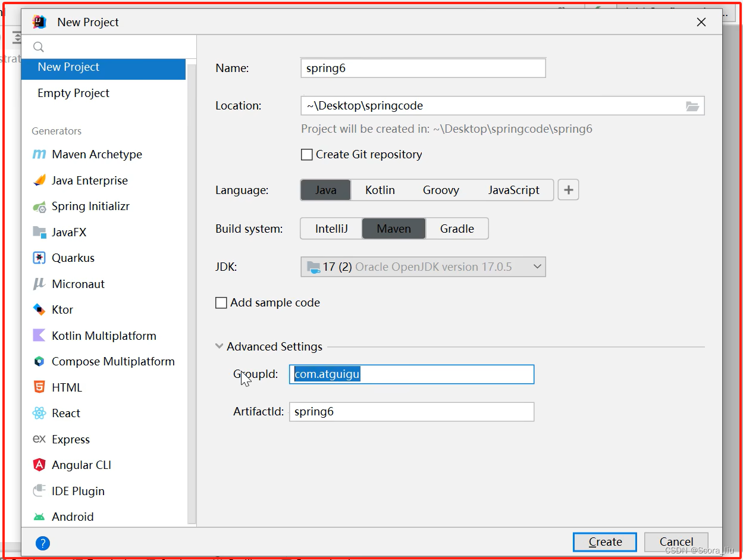The image size is (743, 560).
Task: Add another language with plus button
Action: [569, 190]
